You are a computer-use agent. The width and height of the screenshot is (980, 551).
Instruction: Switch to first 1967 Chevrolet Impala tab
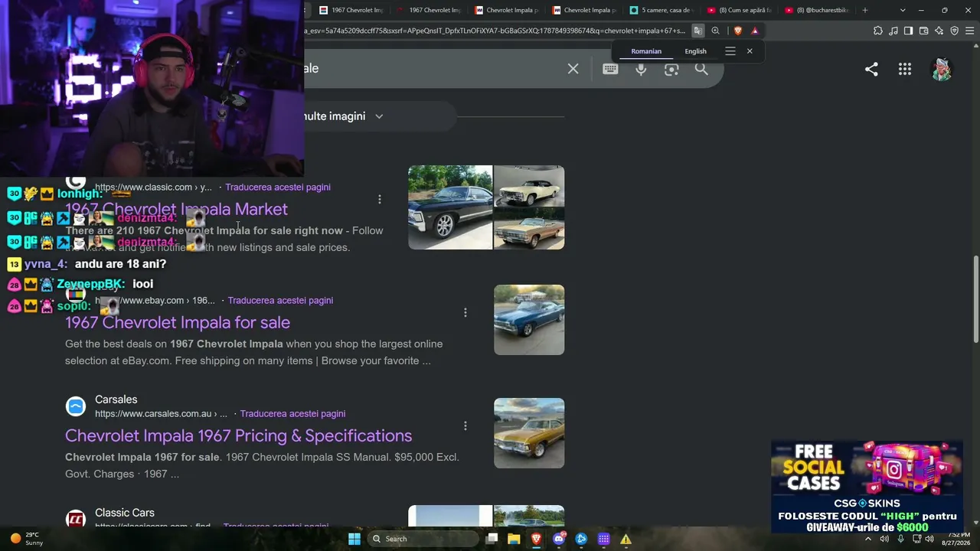(351, 10)
